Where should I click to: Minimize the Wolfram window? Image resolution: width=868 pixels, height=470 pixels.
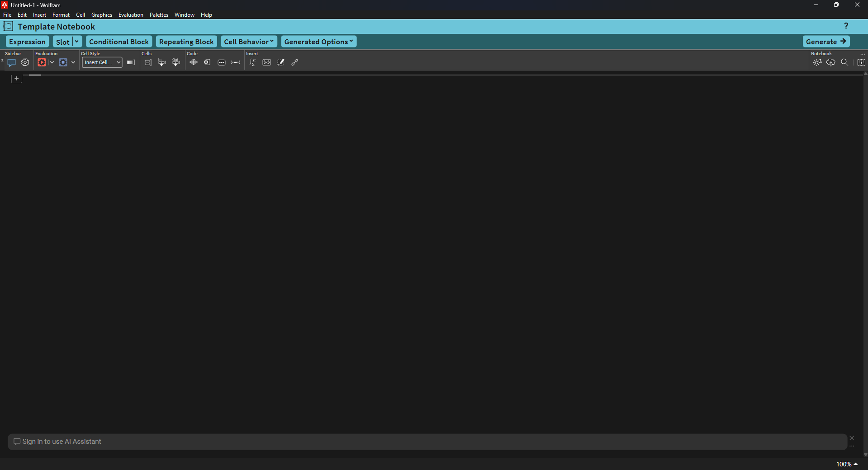[816, 5]
